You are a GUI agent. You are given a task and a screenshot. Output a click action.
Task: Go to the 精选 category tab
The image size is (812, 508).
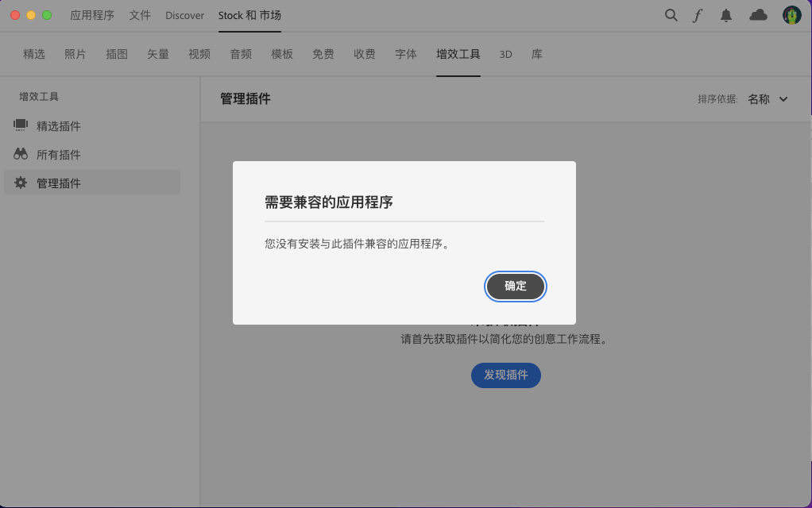34,54
